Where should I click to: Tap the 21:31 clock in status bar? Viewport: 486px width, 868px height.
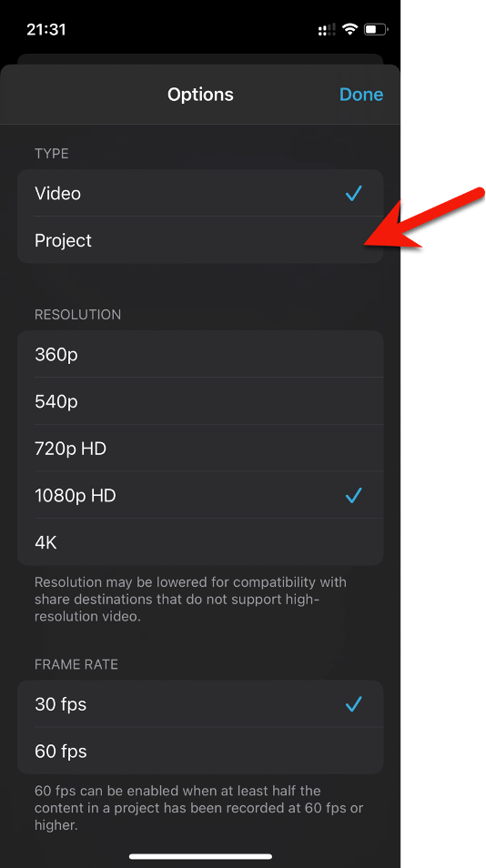(46, 29)
